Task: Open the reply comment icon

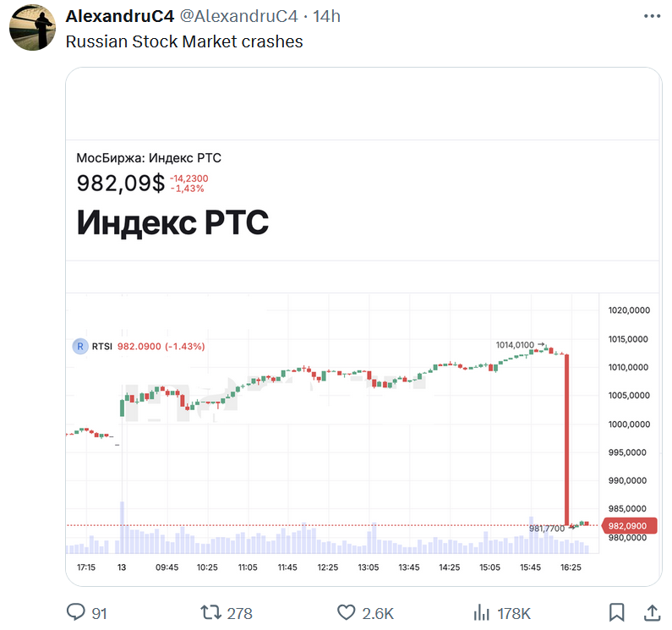Action: 76,612
